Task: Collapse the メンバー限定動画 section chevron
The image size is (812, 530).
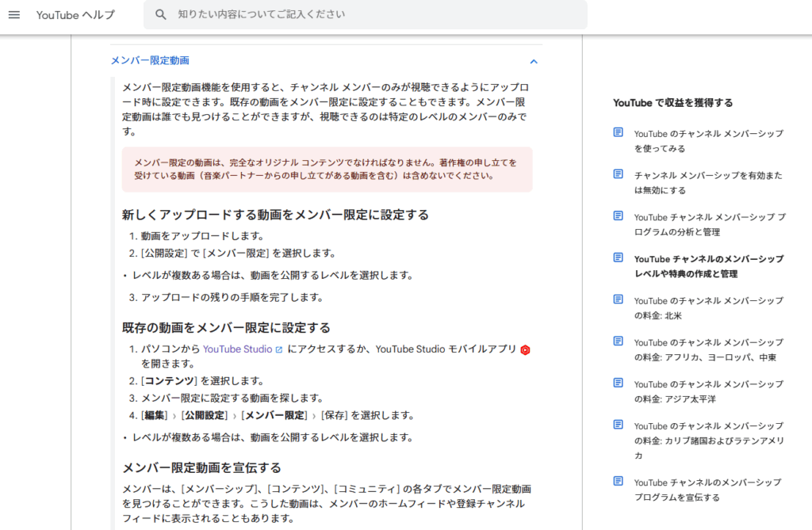Action: pyautogui.click(x=534, y=61)
